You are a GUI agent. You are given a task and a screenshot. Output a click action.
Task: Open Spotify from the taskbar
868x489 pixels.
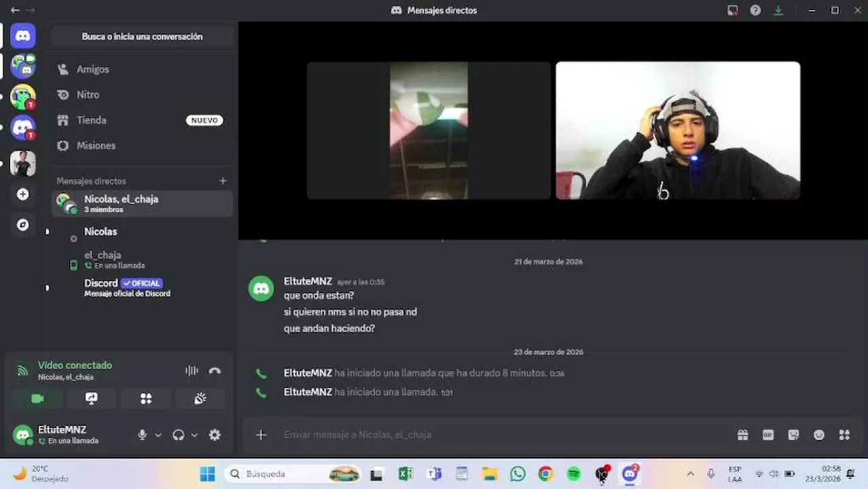click(574, 474)
